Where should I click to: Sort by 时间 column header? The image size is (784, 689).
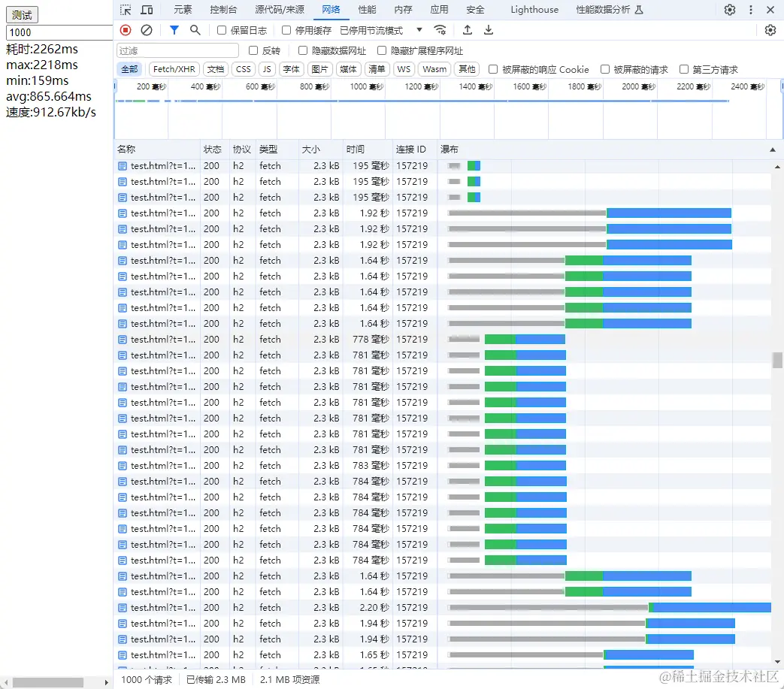tap(368, 150)
